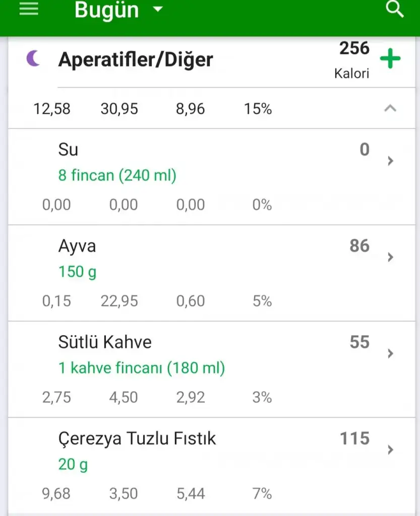Tap the search magnifier icon

click(394, 9)
